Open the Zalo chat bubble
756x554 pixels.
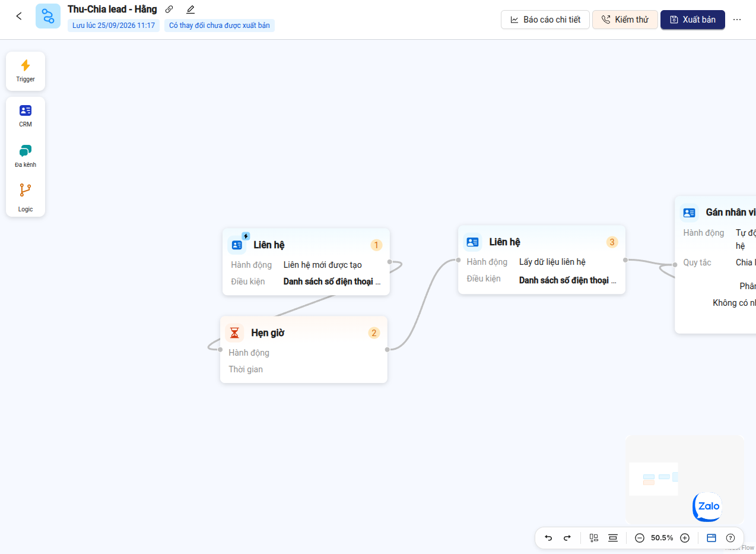pos(707,506)
